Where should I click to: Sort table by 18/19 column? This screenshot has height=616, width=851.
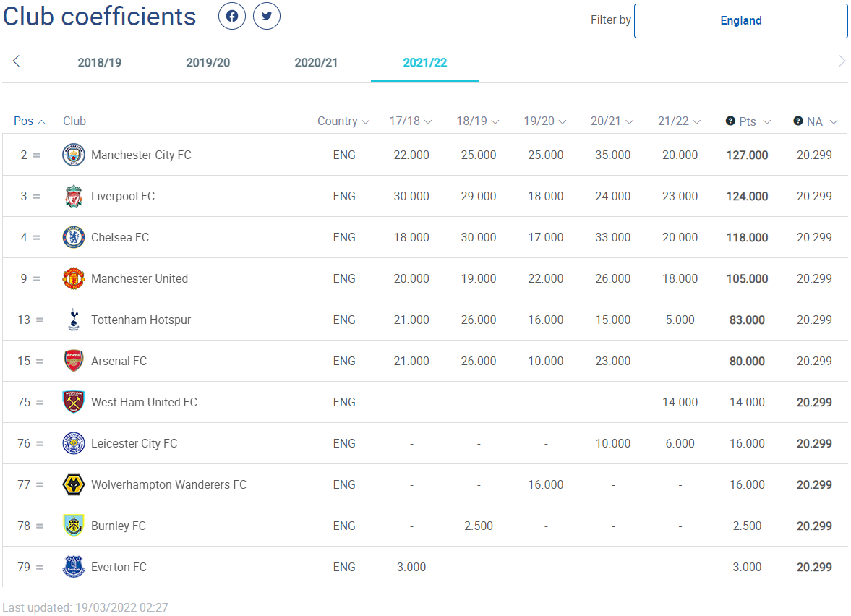[478, 121]
